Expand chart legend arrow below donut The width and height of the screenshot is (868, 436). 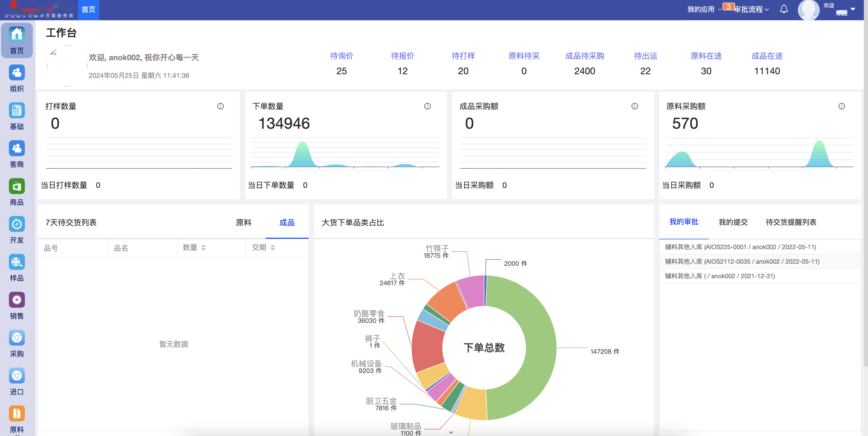coord(451,432)
